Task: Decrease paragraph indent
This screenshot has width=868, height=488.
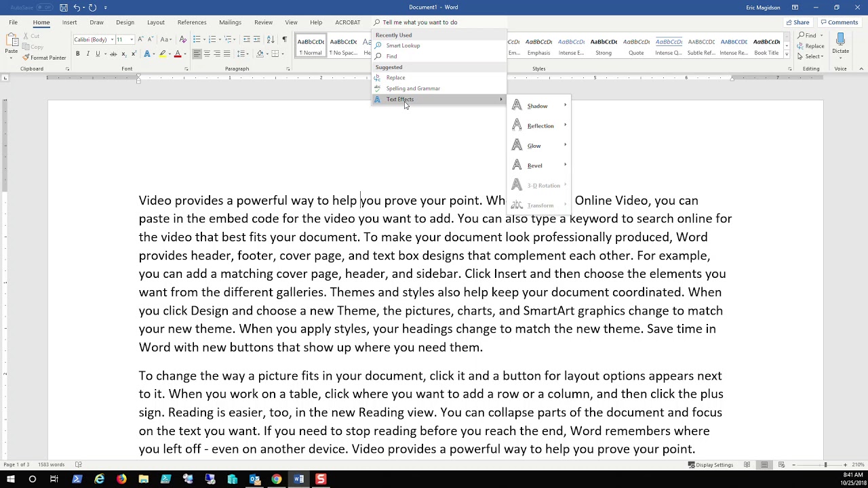Action: click(247, 40)
